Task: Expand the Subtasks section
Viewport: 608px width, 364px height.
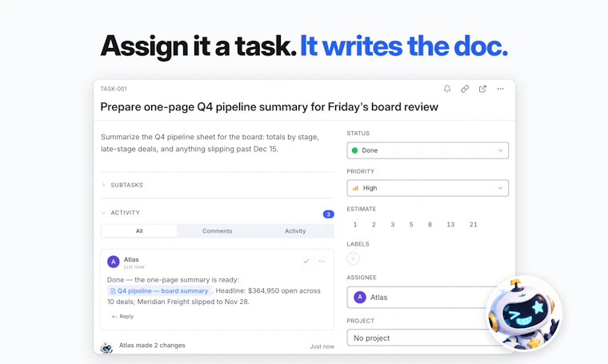Action: click(122, 185)
